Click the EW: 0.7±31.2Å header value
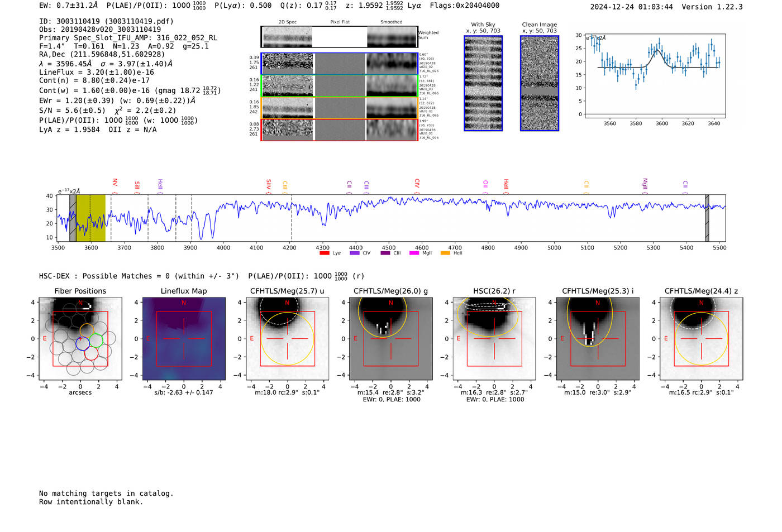This screenshot has height=532, width=782. tap(68, 6)
